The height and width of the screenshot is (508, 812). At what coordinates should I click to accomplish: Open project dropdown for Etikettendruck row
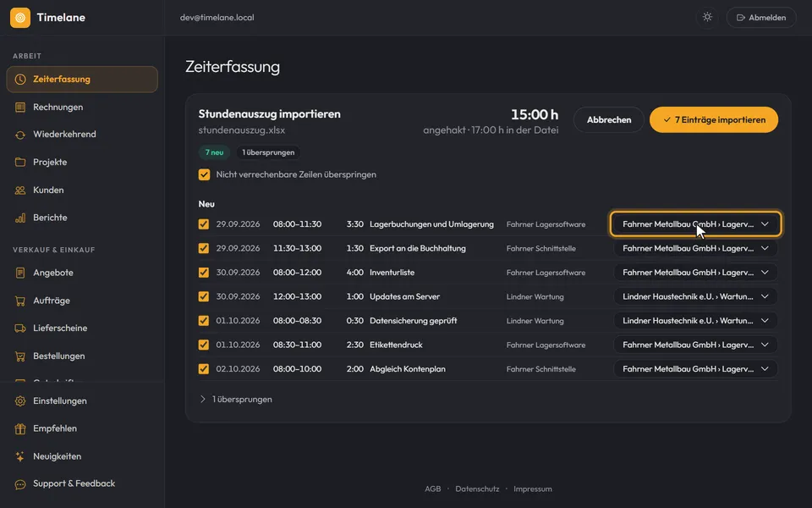695,345
